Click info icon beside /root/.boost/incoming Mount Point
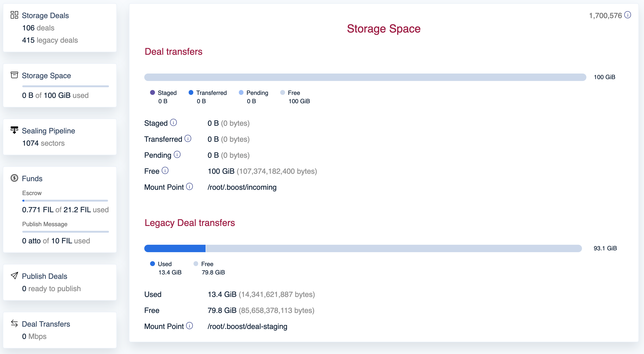Screen dimensions: 644x354 click(x=190, y=187)
